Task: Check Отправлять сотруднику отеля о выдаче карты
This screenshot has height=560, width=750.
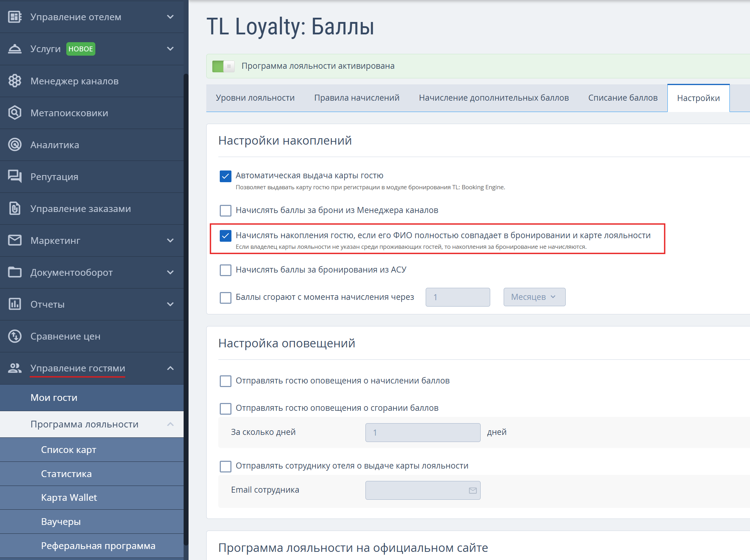Action: click(225, 466)
